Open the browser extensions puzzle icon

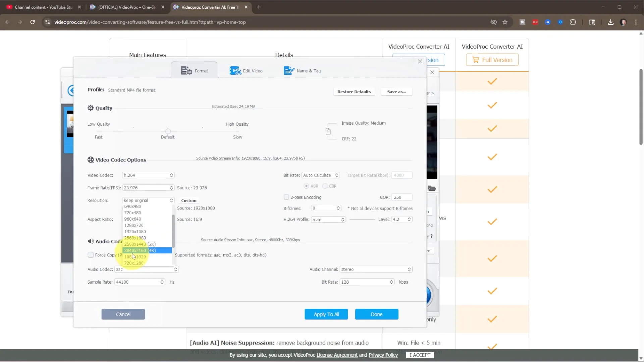(573, 22)
